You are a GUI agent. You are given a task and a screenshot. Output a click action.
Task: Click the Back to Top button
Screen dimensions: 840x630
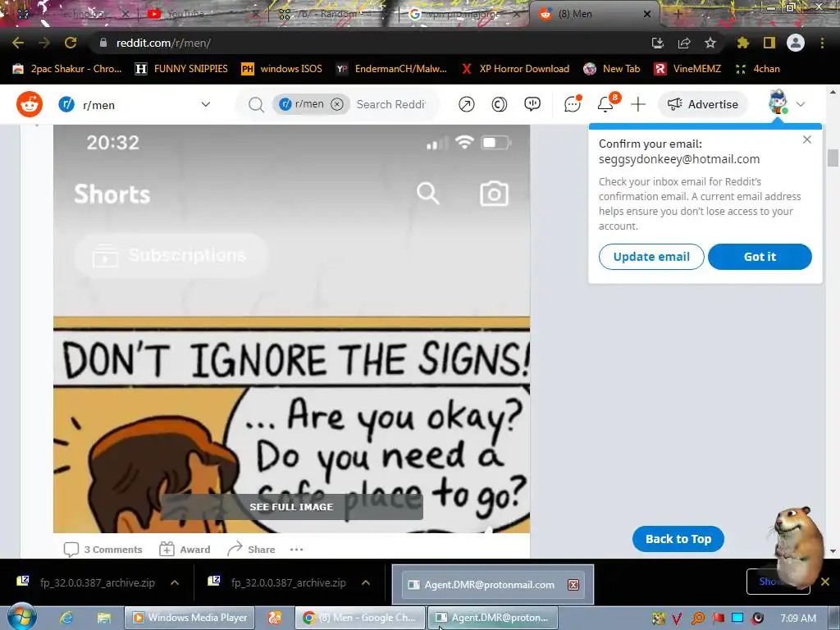coord(678,539)
